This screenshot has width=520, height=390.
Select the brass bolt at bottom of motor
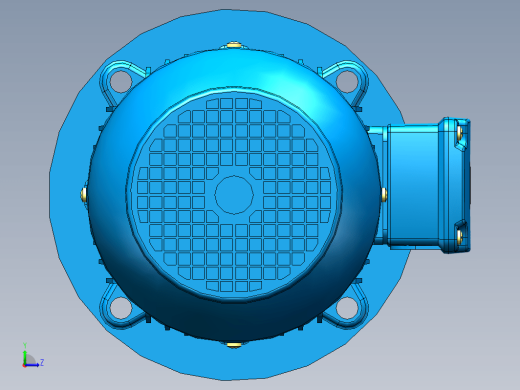pos(234,345)
